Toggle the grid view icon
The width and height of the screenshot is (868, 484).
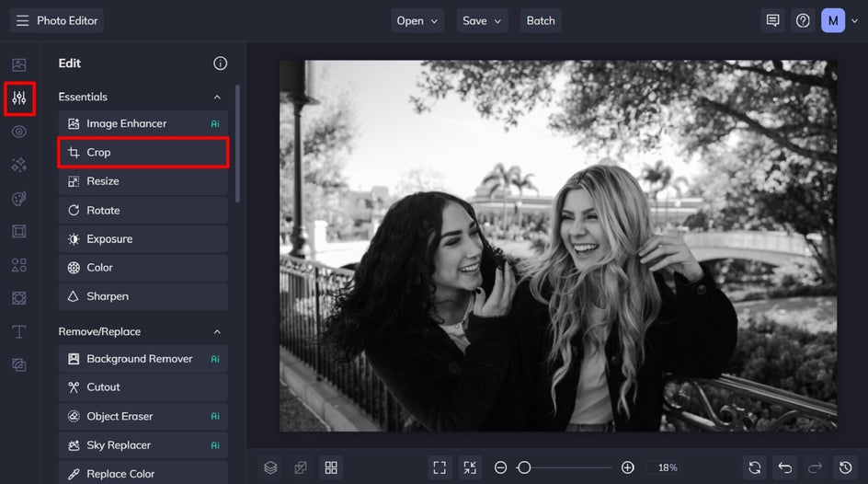331,468
